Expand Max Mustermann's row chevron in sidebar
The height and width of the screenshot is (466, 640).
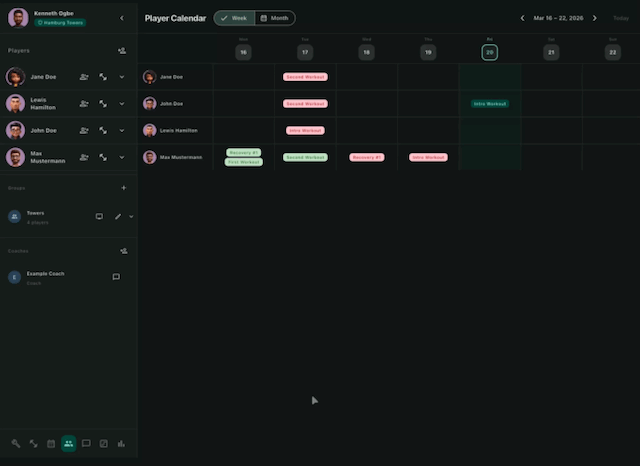122,157
